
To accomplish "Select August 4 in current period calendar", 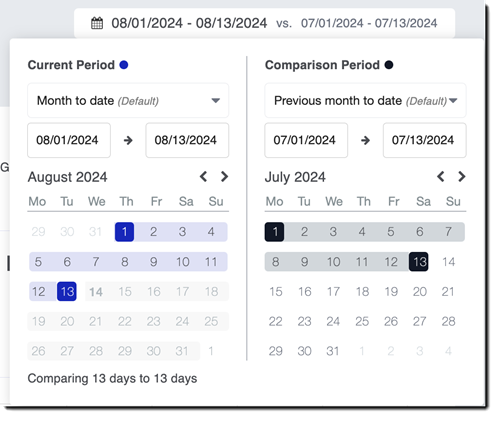I will point(211,232).
